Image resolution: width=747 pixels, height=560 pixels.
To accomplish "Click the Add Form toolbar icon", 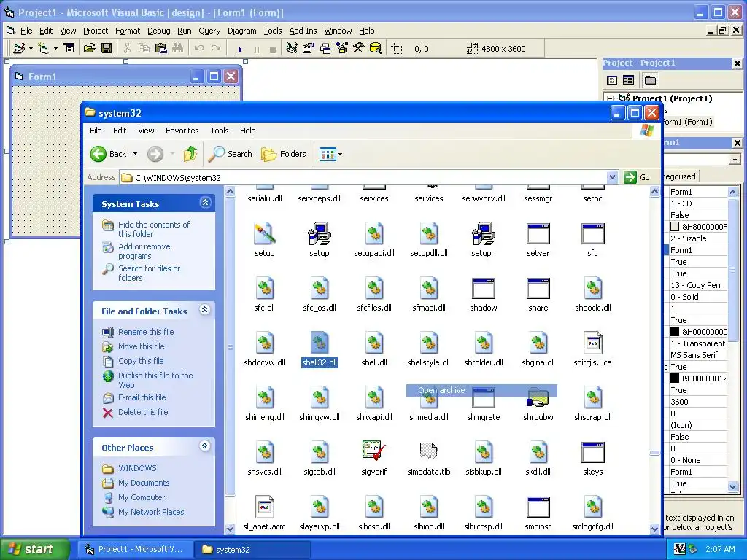I will click(x=43, y=49).
